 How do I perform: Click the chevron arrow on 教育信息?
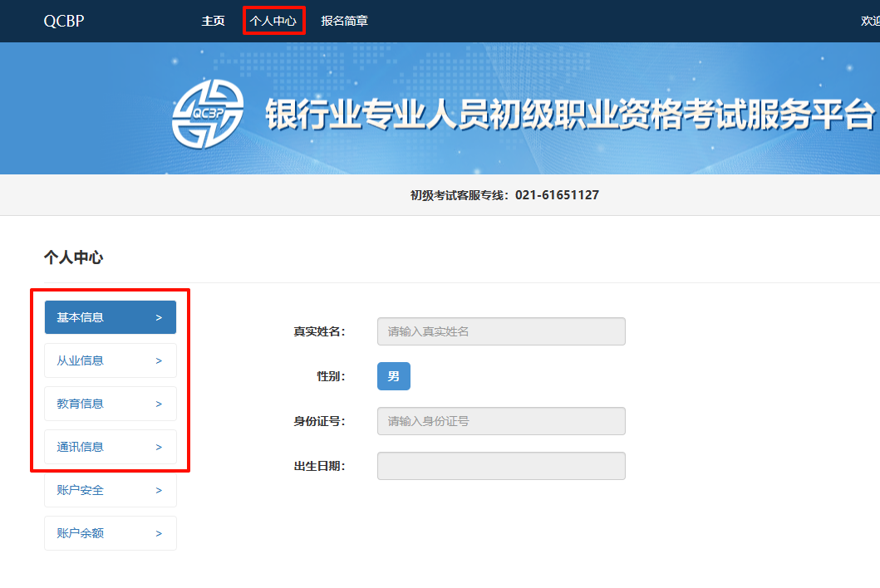tap(159, 404)
